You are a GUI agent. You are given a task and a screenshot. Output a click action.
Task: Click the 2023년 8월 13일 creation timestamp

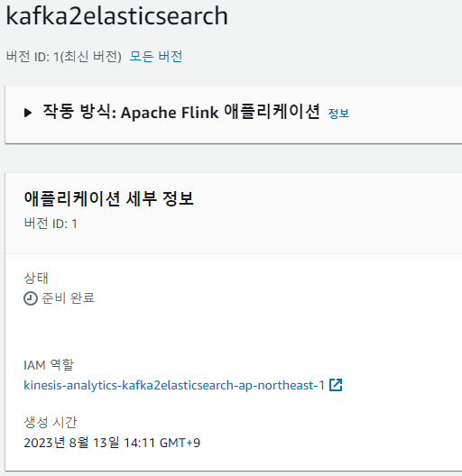(112, 443)
